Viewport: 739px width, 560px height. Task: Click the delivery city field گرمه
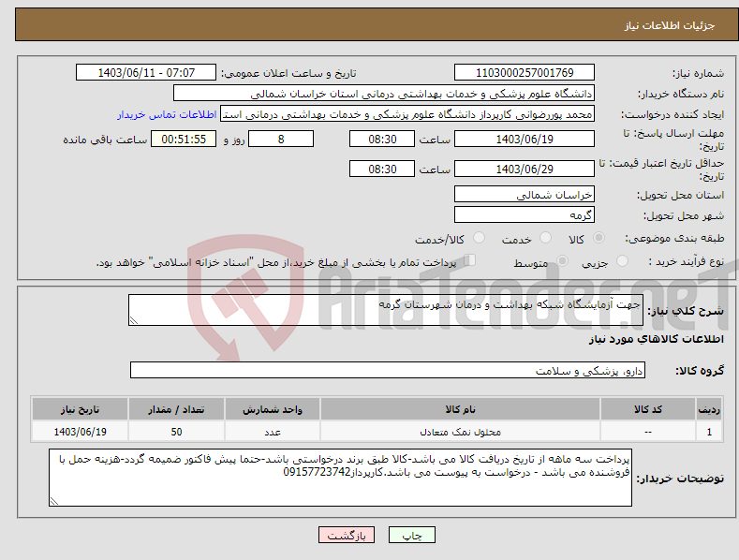525,215
